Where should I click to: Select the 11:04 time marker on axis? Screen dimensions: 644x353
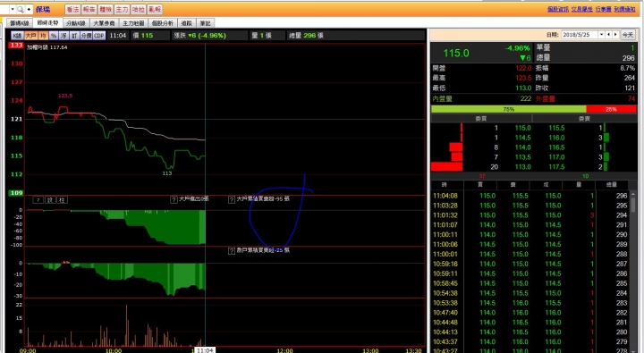(205, 350)
